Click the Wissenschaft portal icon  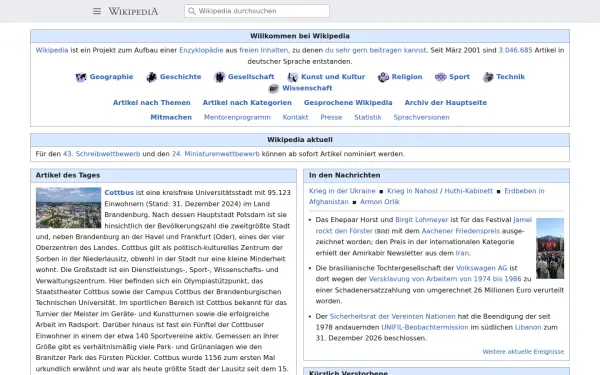(x=274, y=88)
